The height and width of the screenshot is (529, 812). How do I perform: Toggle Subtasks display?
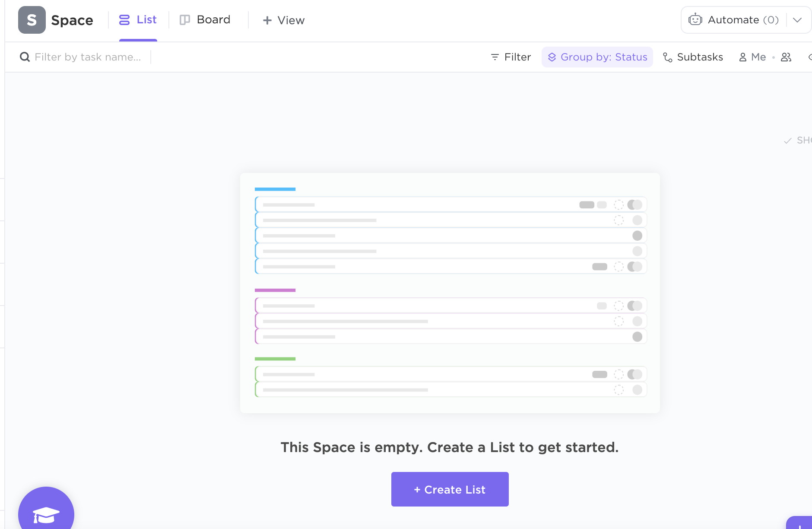point(693,57)
